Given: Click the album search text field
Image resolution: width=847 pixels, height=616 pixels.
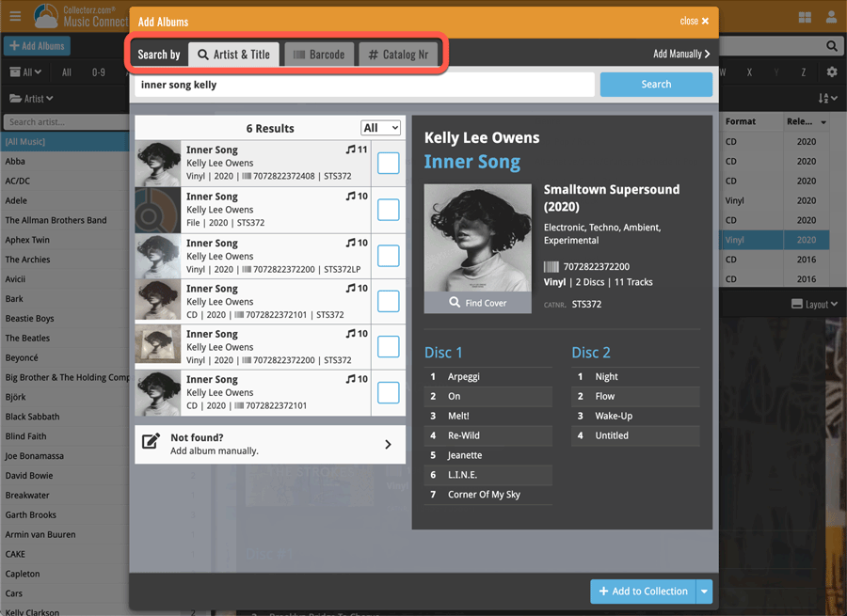Looking at the screenshot, I should 364,85.
